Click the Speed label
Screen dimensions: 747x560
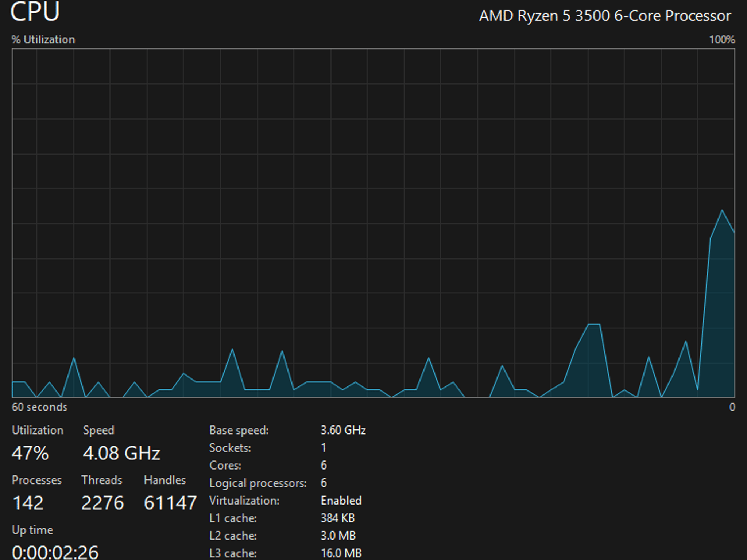pyautogui.click(x=98, y=431)
